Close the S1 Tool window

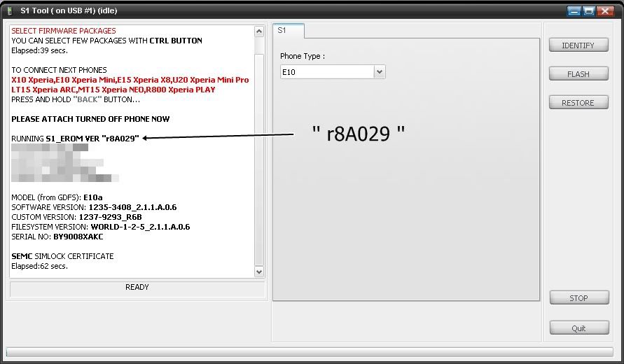[x=605, y=10]
